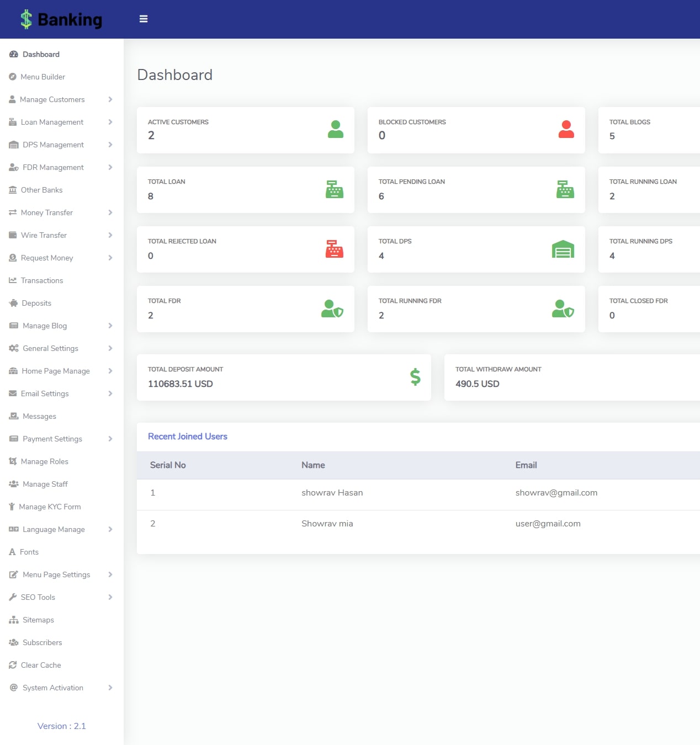
Task: Click showrav@gmail.com in the users table
Action: coord(556,493)
